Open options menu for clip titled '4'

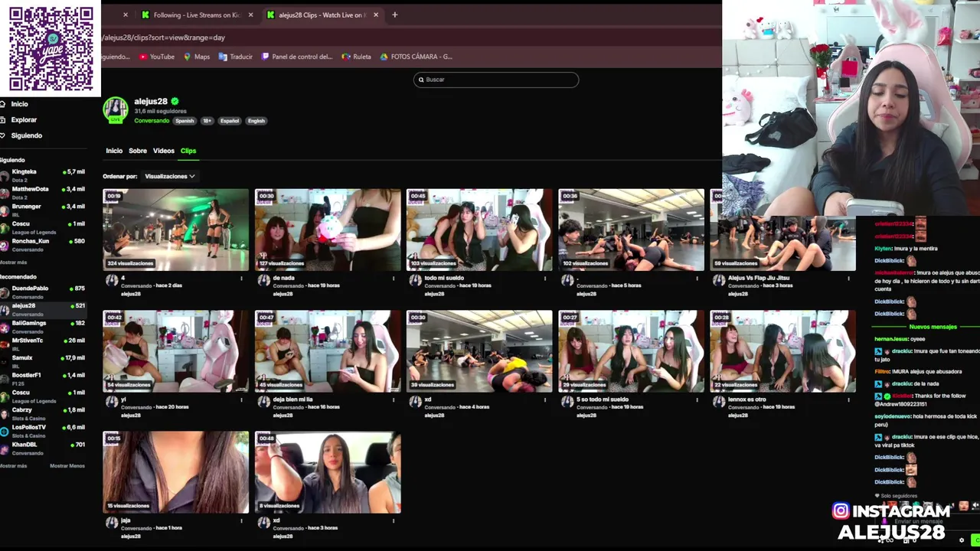[242, 279]
